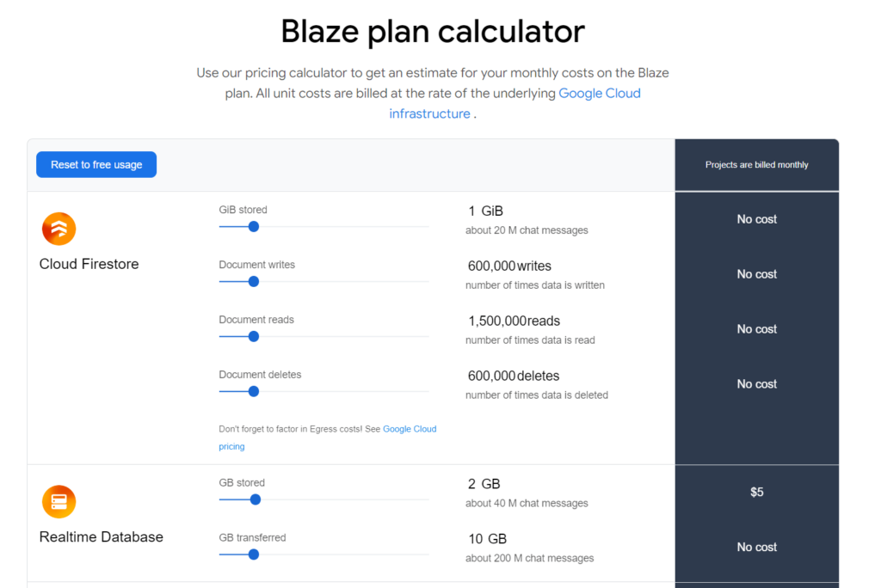Click the Document deletes slider handle
Image resolution: width=881 pixels, height=588 pixels.
click(x=253, y=392)
